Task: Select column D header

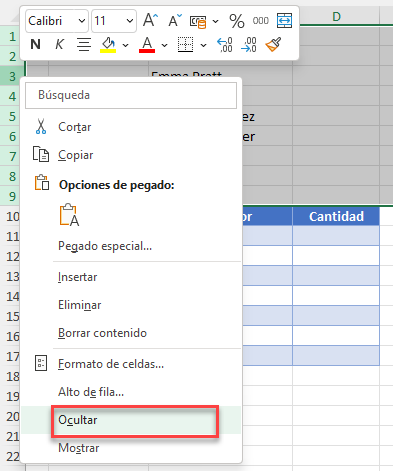Action: [336, 16]
